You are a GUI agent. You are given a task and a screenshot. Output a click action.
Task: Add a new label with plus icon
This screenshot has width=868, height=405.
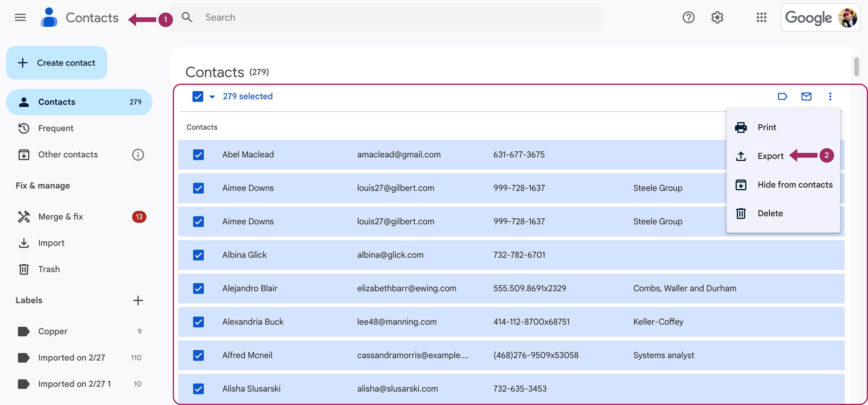pos(138,300)
